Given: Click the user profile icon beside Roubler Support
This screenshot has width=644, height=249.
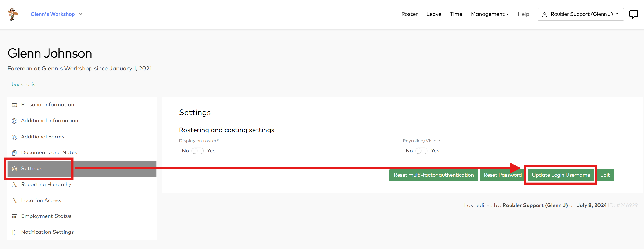Looking at the screenshot, I should pos(544,14).
